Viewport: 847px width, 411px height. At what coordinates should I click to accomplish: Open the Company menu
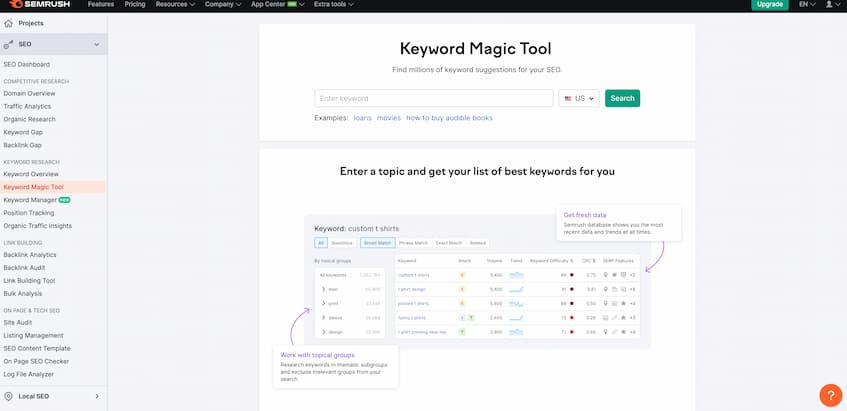pos(223,4)
